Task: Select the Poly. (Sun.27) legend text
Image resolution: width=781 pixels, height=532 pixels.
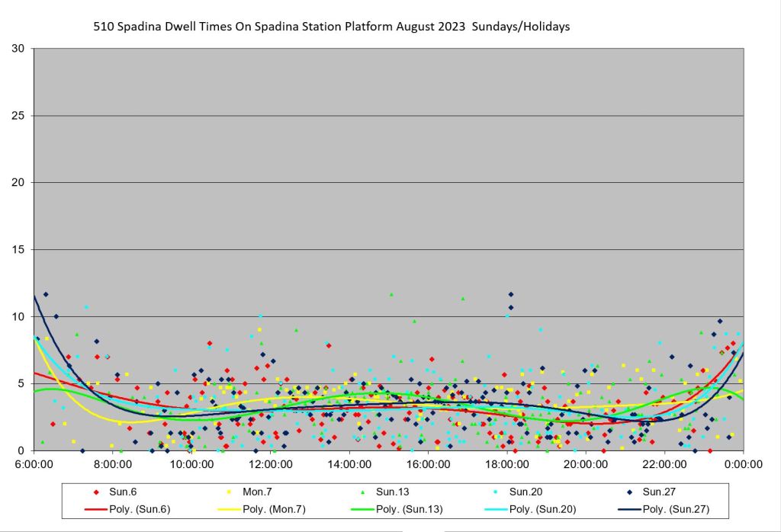Action: (x=677, y=509)
